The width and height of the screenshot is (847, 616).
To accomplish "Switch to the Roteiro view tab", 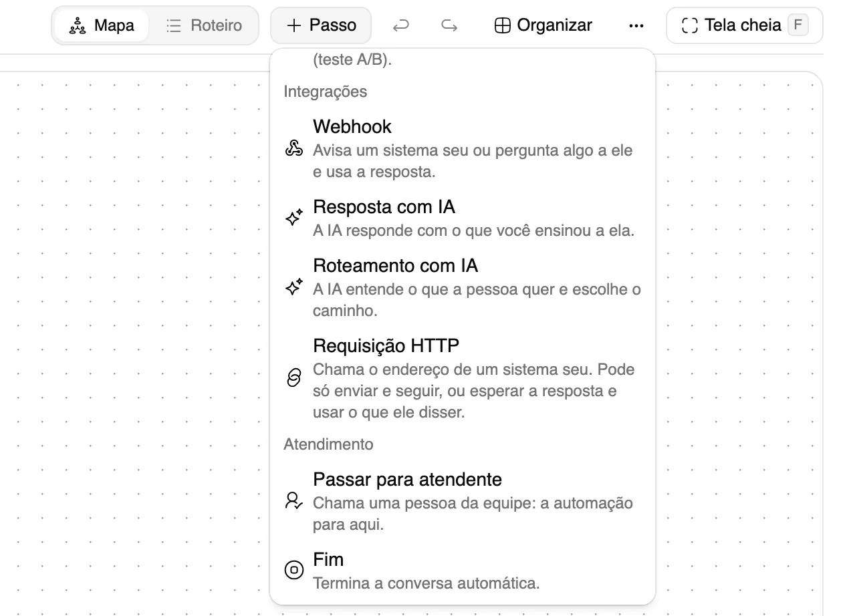I will coord(203,25).
